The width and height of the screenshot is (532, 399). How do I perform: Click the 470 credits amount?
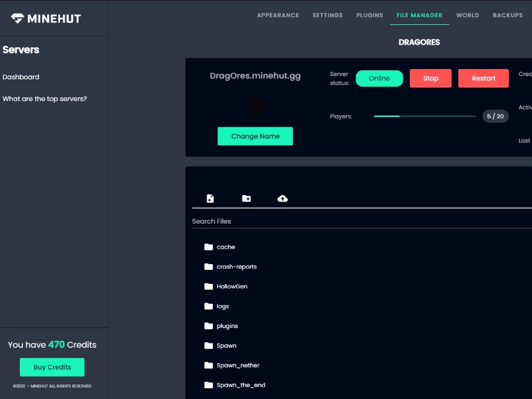pyautogui.click(x=56, y=345)
